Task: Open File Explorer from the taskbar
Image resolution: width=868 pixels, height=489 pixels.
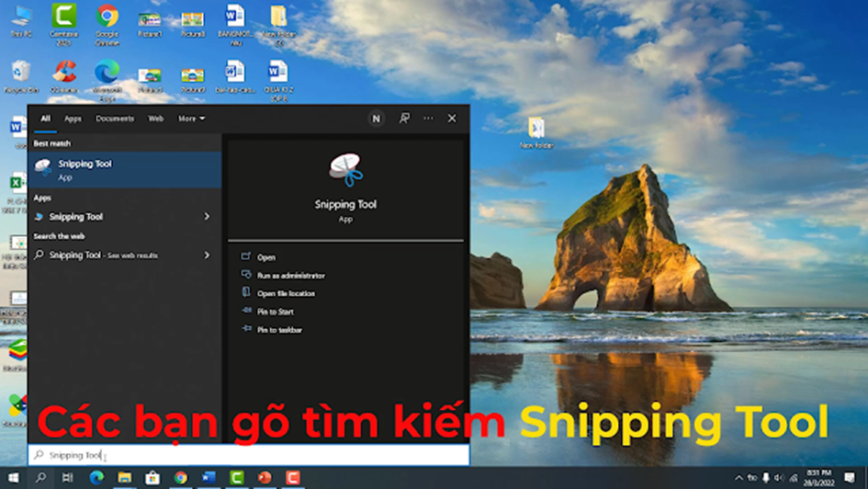Action: (125, 477)
